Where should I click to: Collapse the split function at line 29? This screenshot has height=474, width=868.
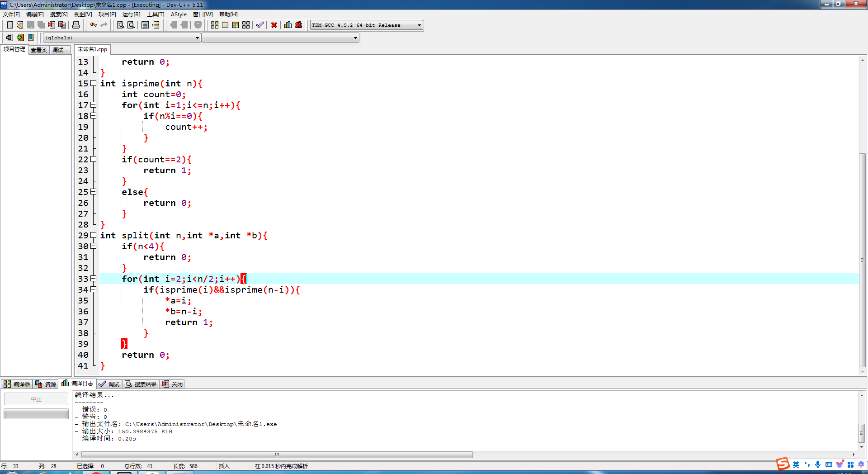(x=93, y=235)
